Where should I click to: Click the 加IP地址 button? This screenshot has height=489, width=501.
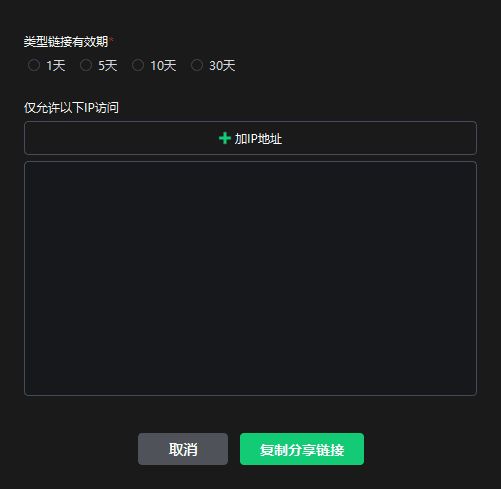[x=250, y=138]
